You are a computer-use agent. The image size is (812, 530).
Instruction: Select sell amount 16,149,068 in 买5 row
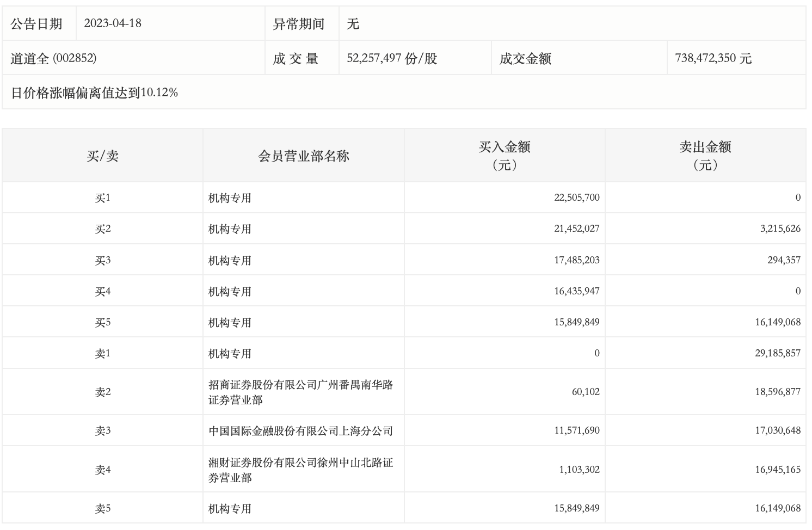pyautogui.click(x=778, y=322)
